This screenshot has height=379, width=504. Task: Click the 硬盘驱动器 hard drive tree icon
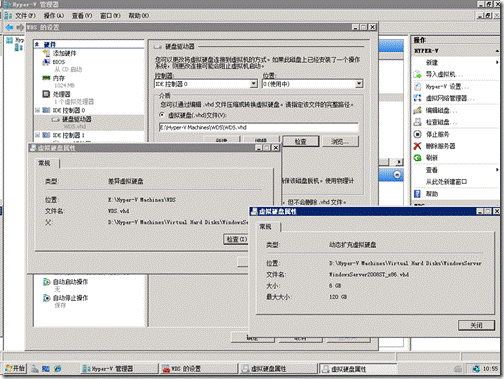click(x=56, y=119)
